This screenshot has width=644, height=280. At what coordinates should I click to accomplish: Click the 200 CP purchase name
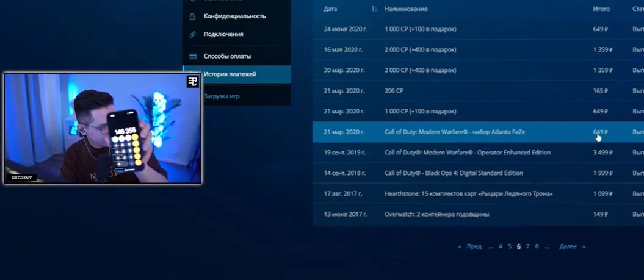pyautogui.click(x=394, y=91)
